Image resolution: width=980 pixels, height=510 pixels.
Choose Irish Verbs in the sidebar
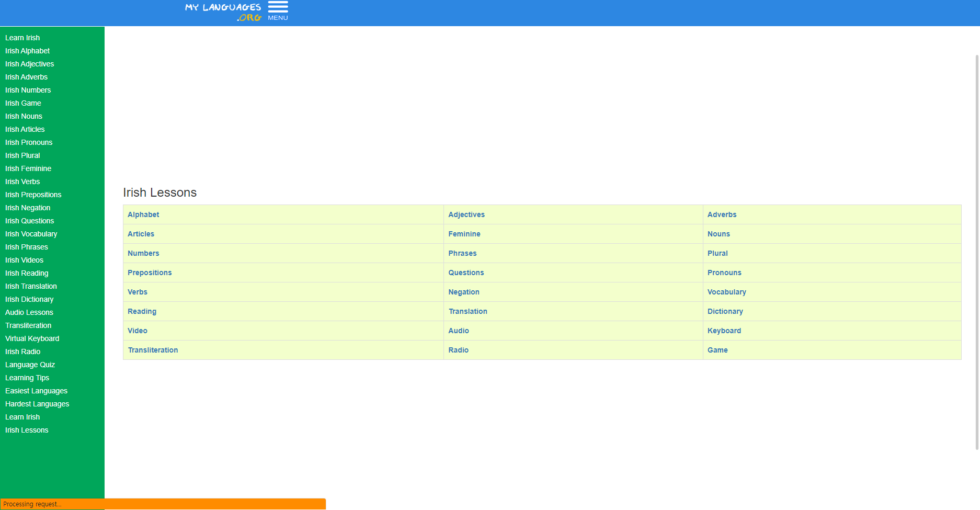coord(22,182)
